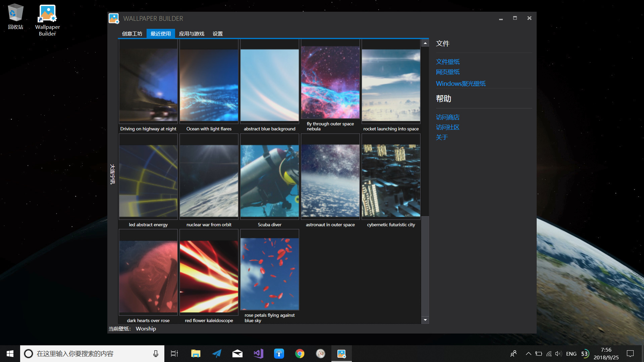Select the Scuba diver wallpaper thumbnail
Screen dimensions: 644x362
269,177
